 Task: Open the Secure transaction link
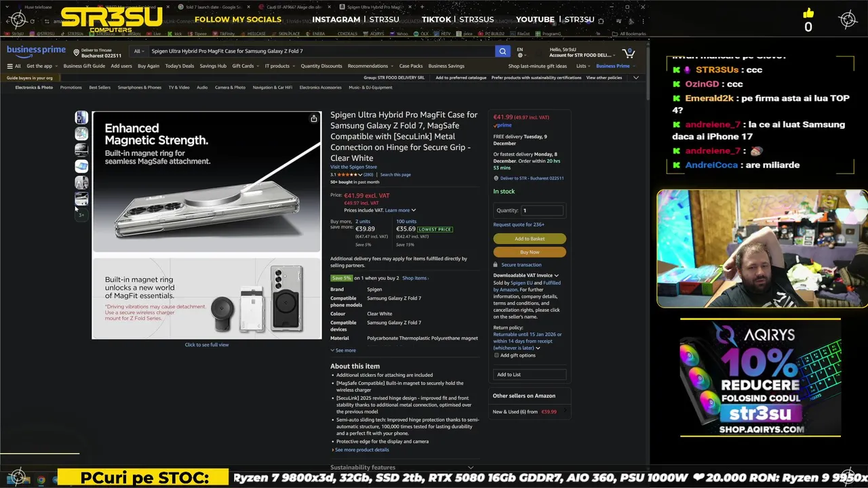tap(521, 264)
